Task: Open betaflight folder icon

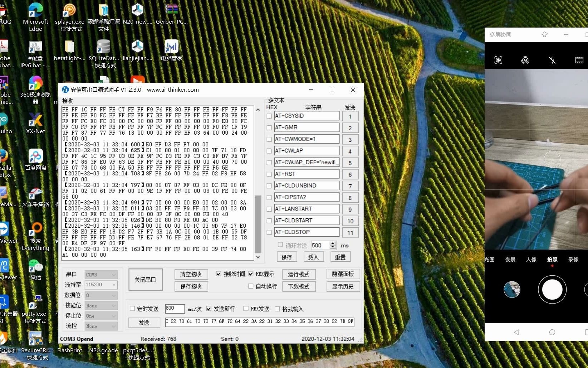Action: point(69,50)
